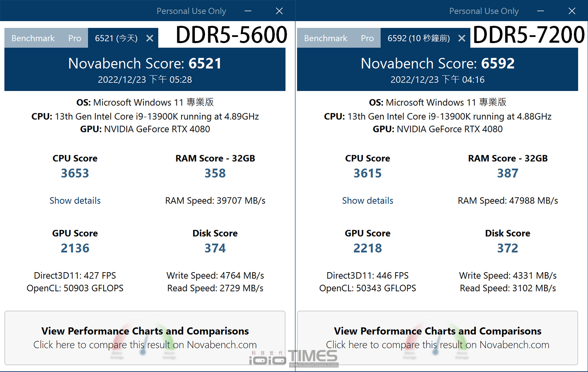Open Pro tab in DDR5-5600 window
Screen dimensions: 588x372
tap(74, 38)
